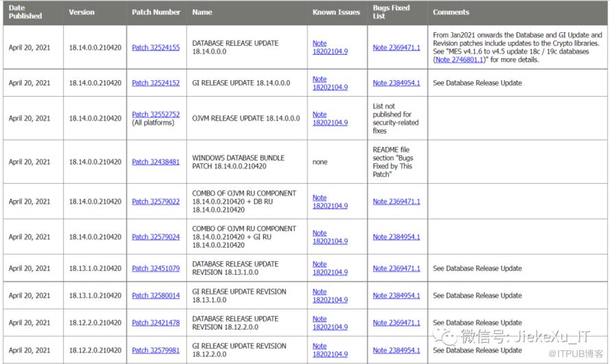
Task: Open Known Issues note in Patch 32451079 row
Action: tap(330, 268)
